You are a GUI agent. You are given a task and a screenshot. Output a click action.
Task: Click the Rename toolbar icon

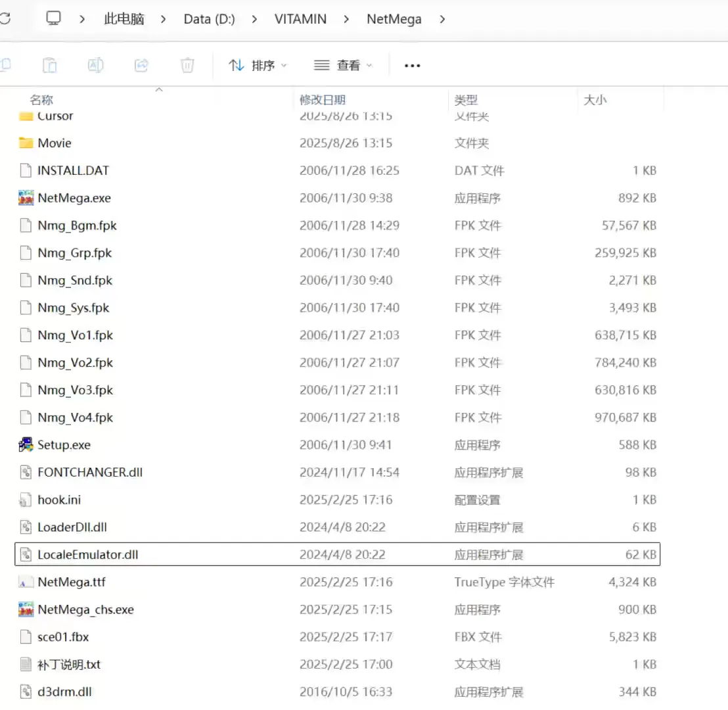(96, 65)
